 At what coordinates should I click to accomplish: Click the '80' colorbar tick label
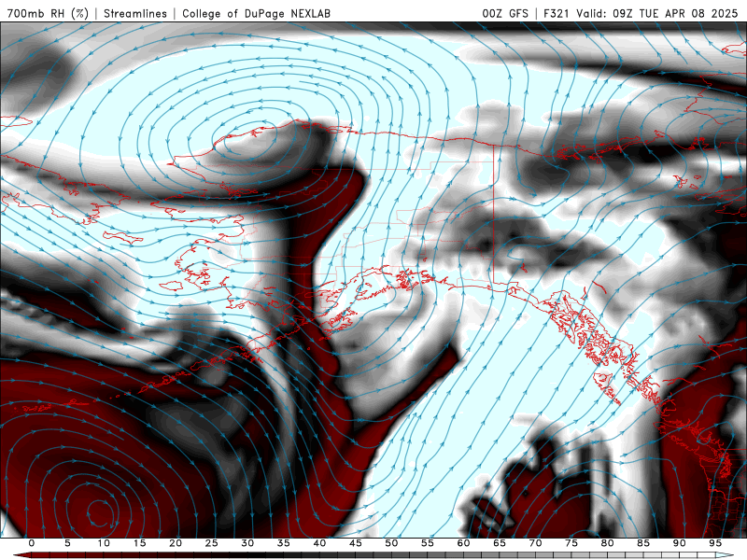[x=608, y=543]
